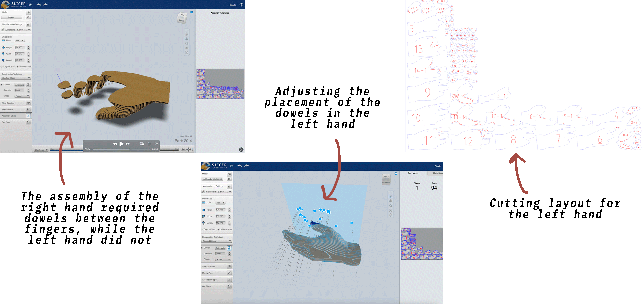The height and width of the screenshot is (304, 644).
Task: Click the Import... button
Action: tap(12, 17)
